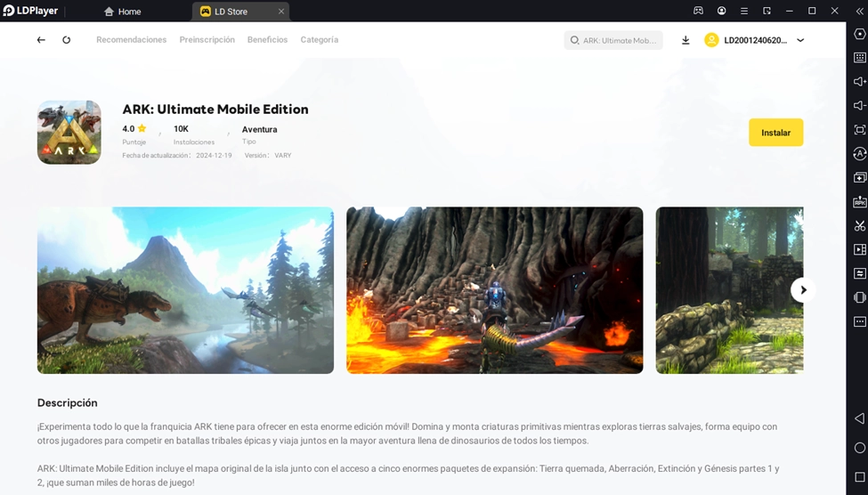Open the Beneficios tab

pos(267,40)
